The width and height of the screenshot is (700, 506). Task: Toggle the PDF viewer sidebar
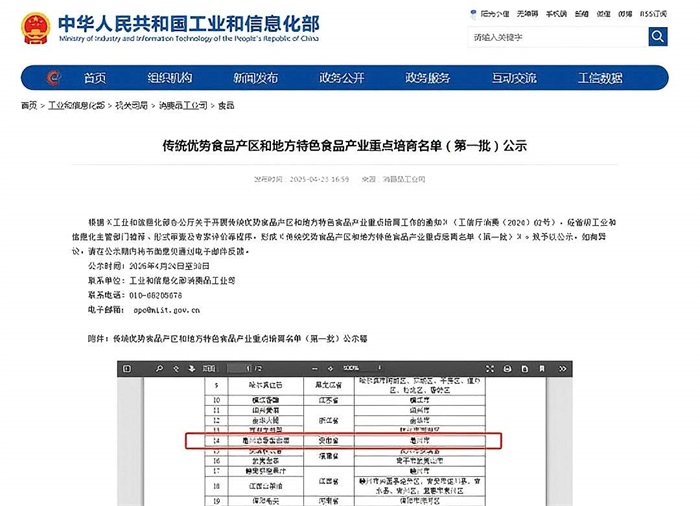point(126,369)
